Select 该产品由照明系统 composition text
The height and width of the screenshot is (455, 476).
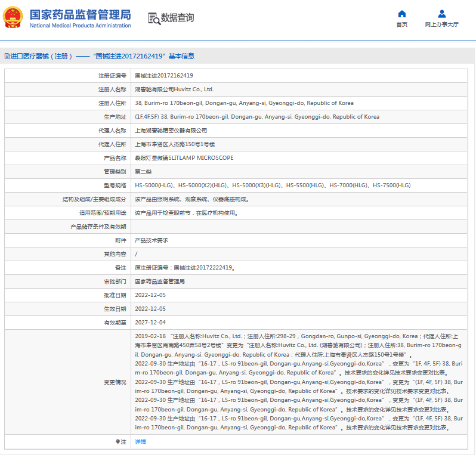coord(192,199)
